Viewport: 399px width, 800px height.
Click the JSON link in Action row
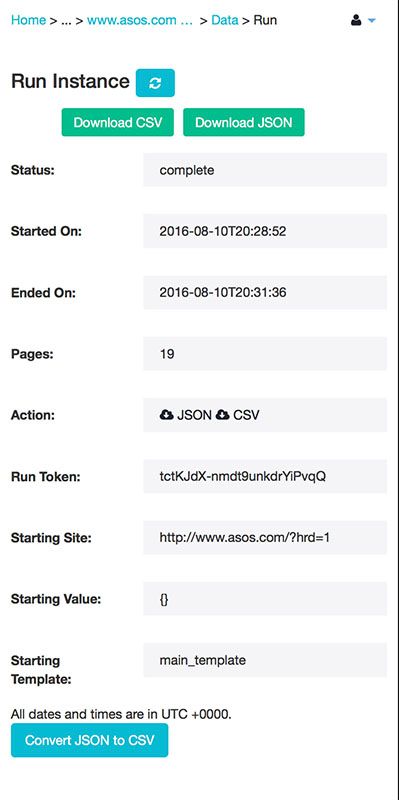click(194, 415)
